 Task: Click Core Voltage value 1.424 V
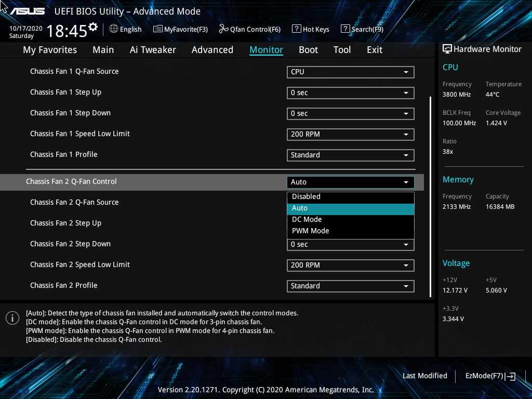point(496,123)
